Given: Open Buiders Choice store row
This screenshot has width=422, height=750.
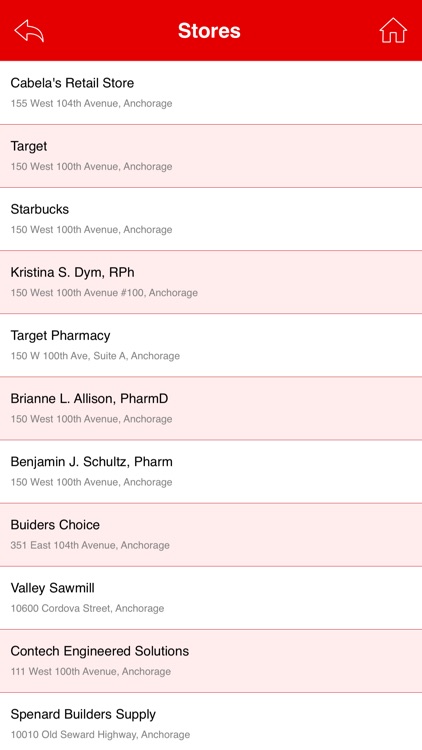Looking at the screenshot, I should (211, 535).
